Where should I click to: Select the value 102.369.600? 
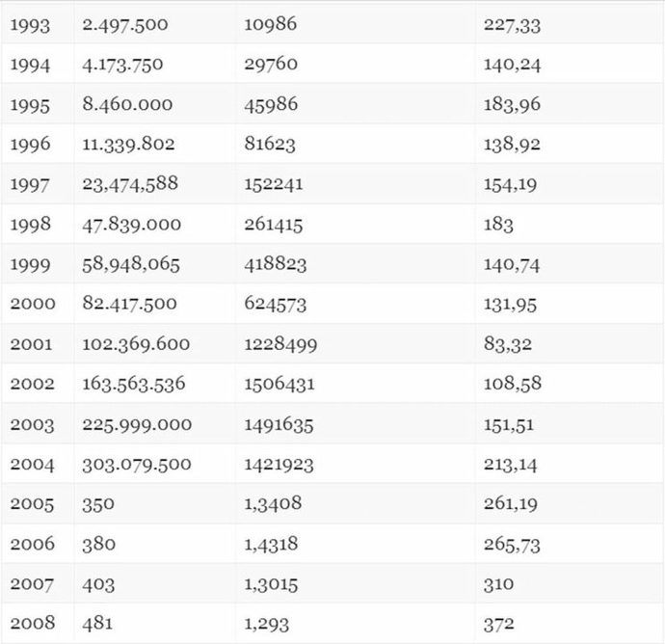coord(136,343)
